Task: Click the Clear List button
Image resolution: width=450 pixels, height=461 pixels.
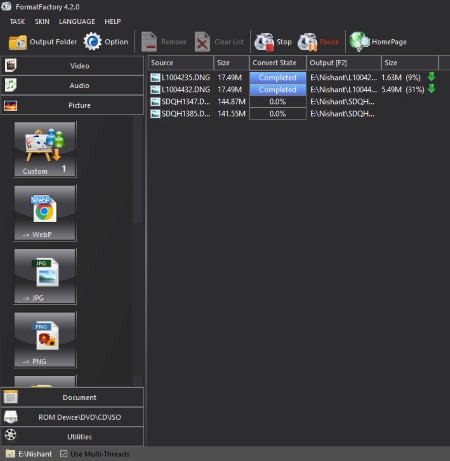Action: point(219,42)
